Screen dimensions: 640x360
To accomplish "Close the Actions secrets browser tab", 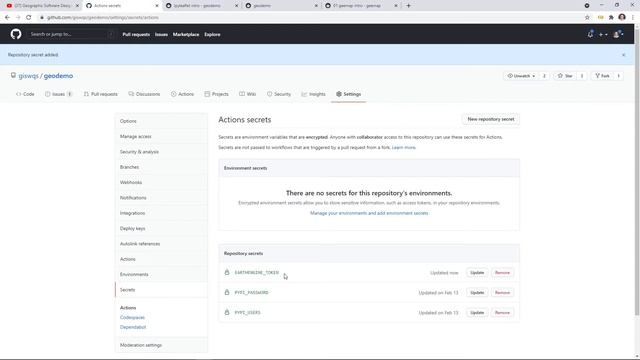I will tap(157, 6).
